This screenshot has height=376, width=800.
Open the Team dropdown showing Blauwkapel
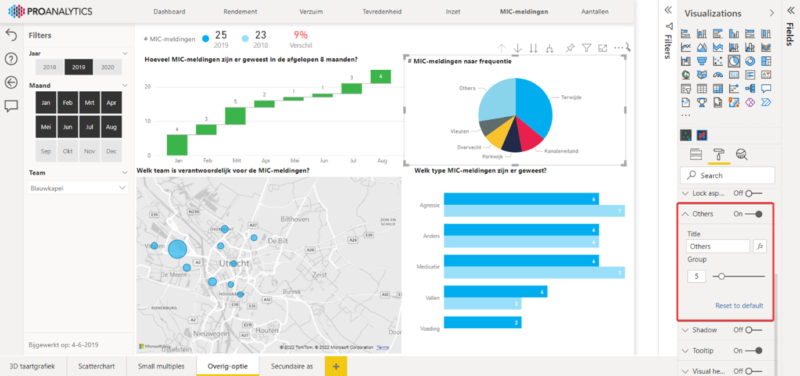[78, 188]
